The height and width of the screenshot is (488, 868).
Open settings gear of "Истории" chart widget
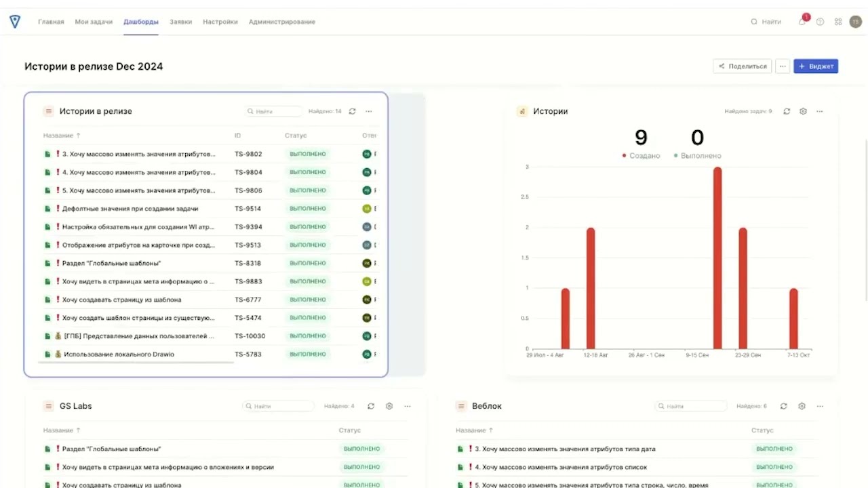tap(803, 111)
